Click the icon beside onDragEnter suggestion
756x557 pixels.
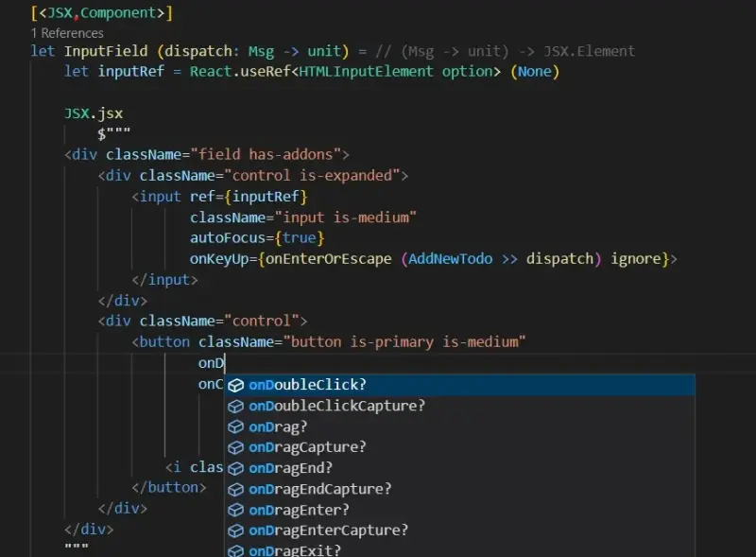point(236,510)
